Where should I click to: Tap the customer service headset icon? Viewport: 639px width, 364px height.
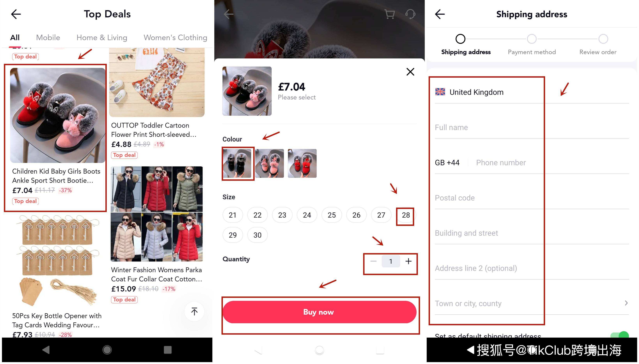410,14
